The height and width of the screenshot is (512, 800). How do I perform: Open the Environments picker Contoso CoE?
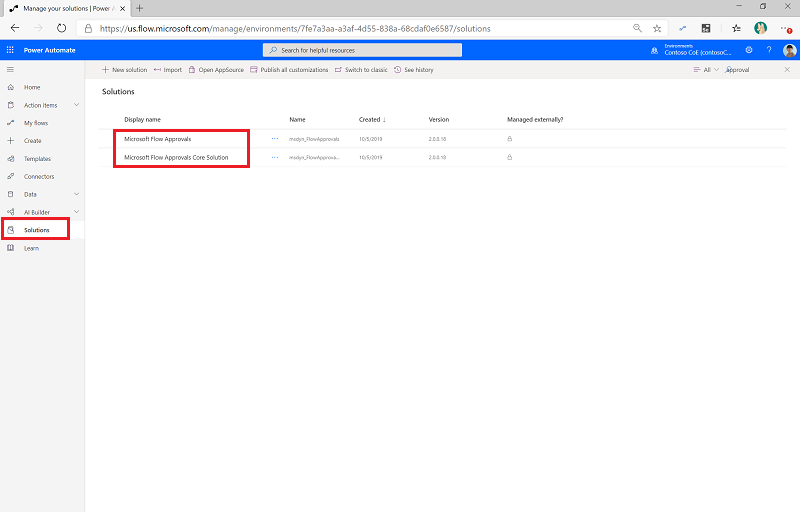click(691, 50)
